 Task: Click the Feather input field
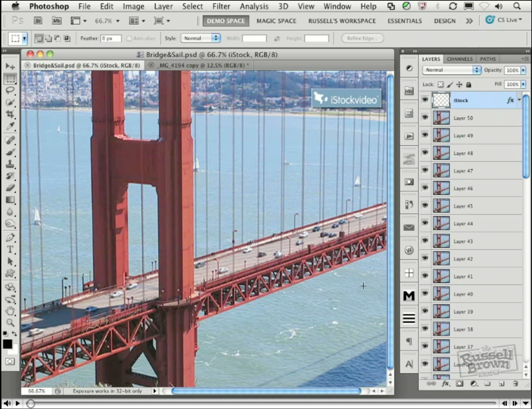click(111, 38)
